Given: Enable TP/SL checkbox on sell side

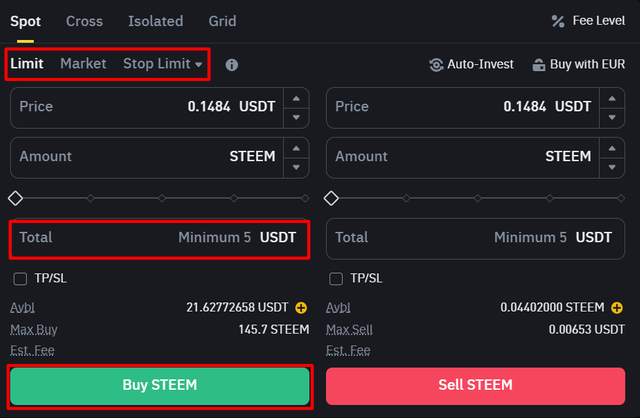Looking at the screenshot, I should coord(336,279).
